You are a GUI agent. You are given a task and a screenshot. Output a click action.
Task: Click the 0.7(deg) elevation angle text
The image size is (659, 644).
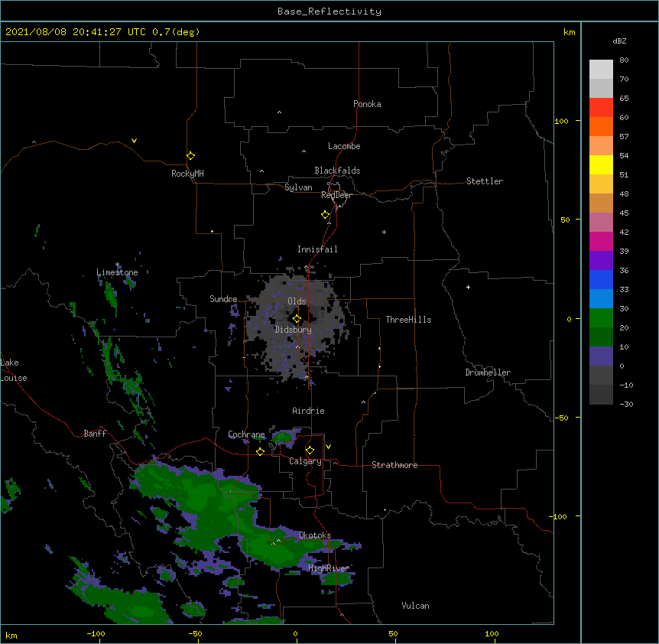click(x=176, y=32)
